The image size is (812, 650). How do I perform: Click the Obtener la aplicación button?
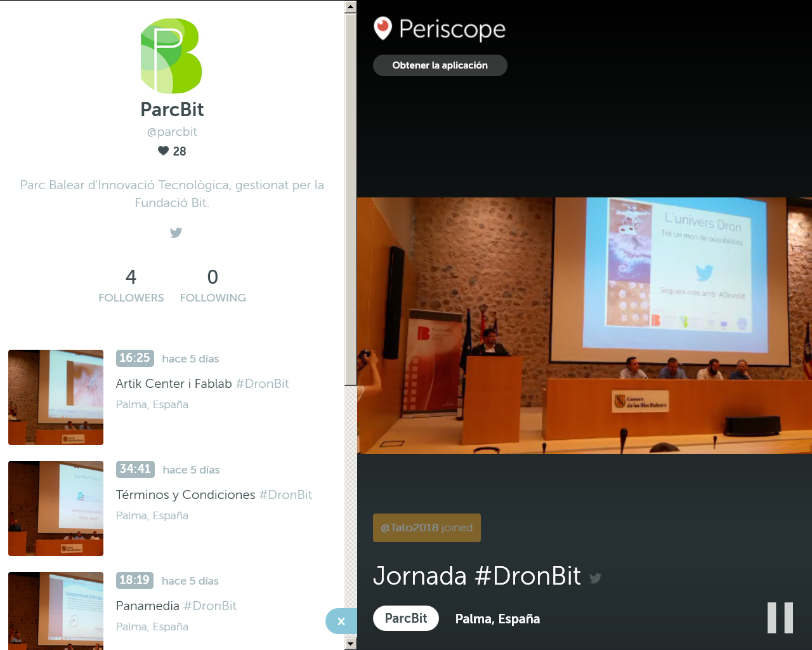click(x=440, y=65)
